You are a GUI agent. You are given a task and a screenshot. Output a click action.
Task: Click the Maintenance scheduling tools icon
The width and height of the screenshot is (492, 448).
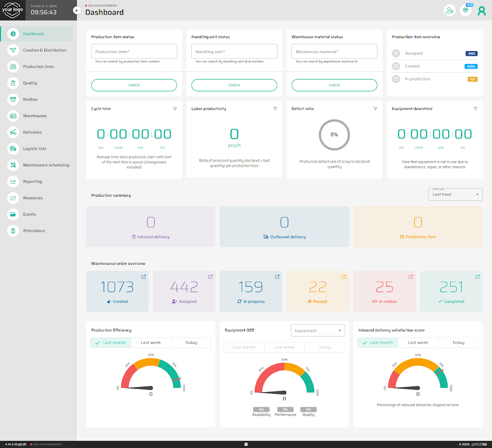pos(13,165)
